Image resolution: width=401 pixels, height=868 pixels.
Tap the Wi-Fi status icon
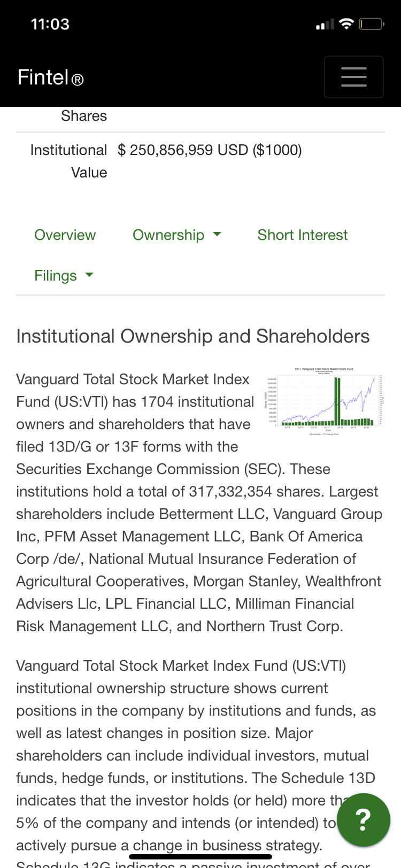click(346, 24)
